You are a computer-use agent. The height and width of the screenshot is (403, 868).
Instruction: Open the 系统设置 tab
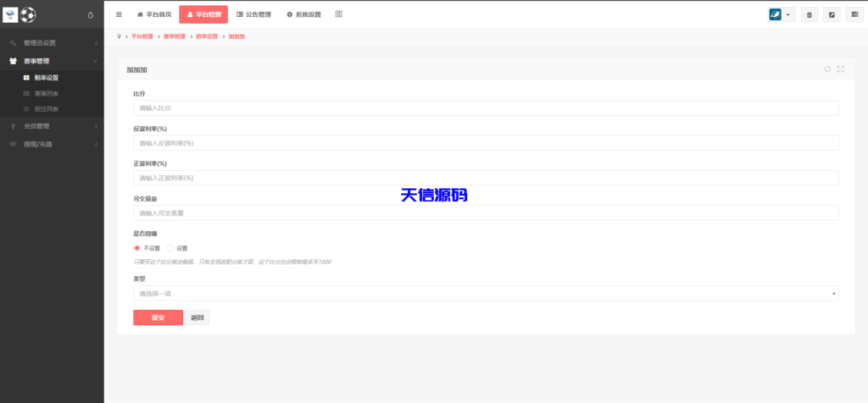point(303,15)
